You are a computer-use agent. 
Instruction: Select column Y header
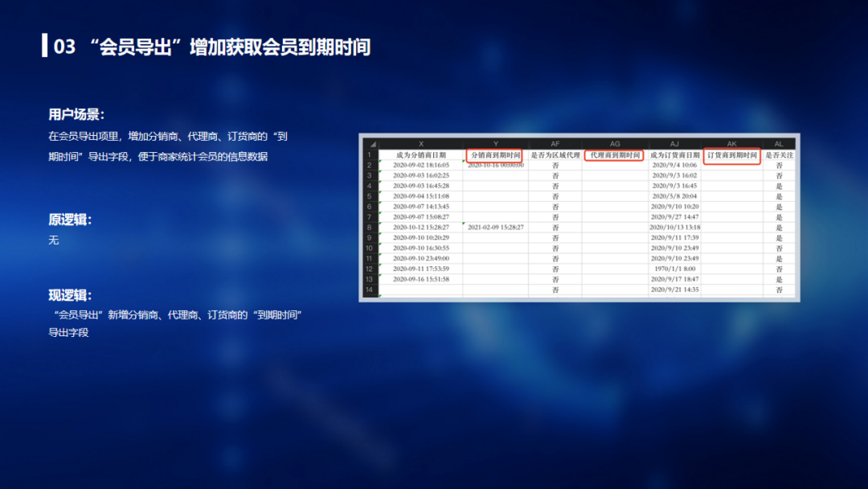coord(495,144)
